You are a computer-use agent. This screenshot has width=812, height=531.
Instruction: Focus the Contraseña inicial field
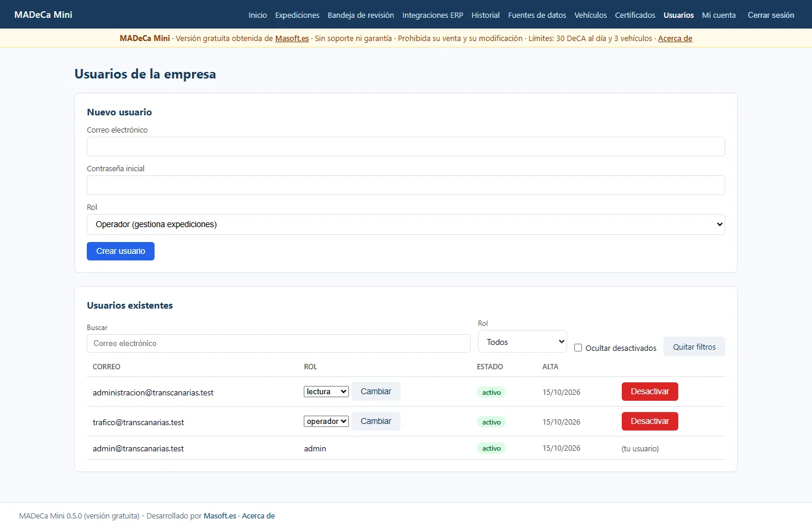pos(406,185)
